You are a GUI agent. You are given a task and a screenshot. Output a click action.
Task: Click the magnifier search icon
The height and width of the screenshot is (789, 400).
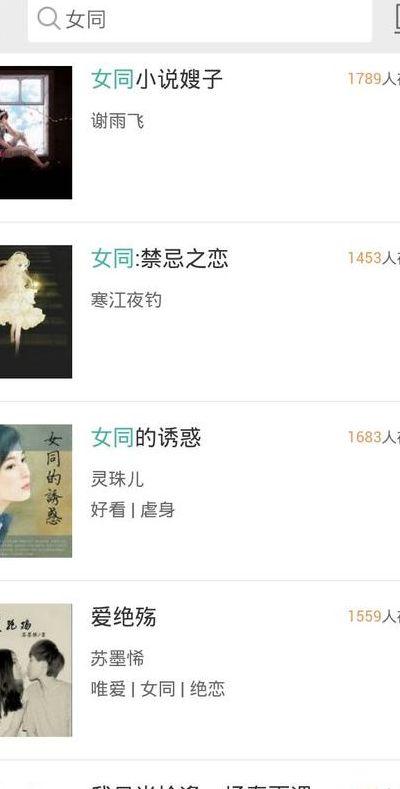(x=49, y=19)
